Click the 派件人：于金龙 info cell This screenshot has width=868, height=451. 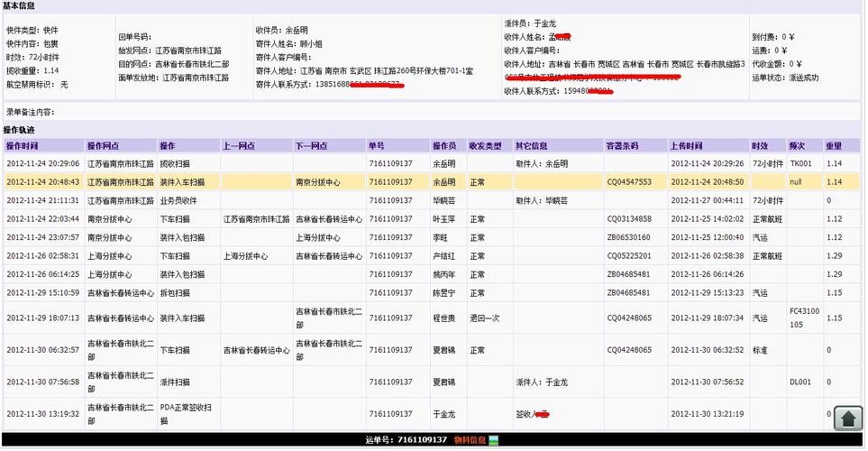pyautogui.click(x=542, y=382)
